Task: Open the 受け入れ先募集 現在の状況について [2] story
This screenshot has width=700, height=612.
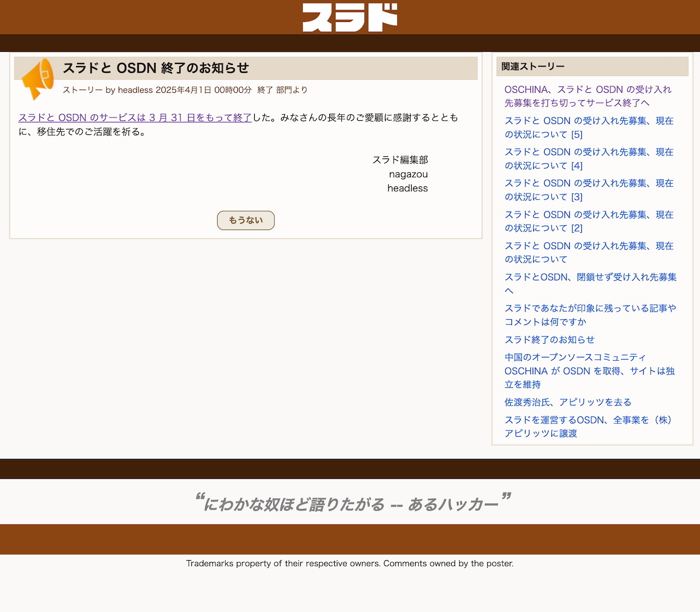Action: tap(589, 221)
